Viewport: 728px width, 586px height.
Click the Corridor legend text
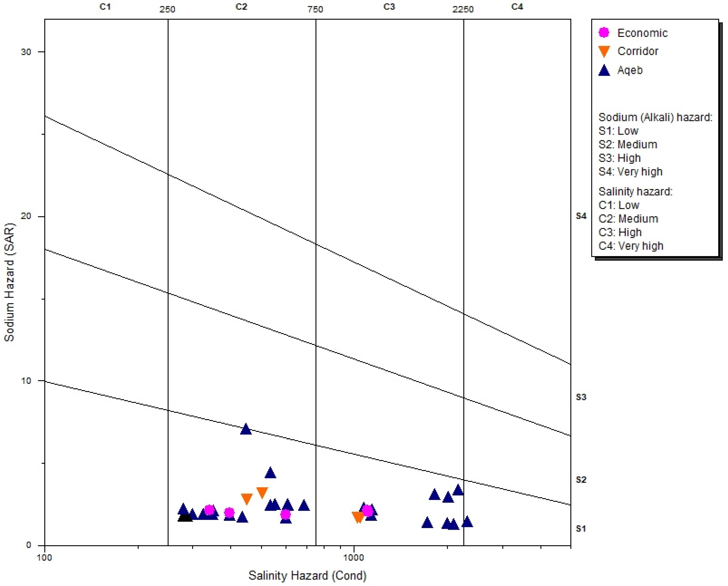[x=637, y=51]
